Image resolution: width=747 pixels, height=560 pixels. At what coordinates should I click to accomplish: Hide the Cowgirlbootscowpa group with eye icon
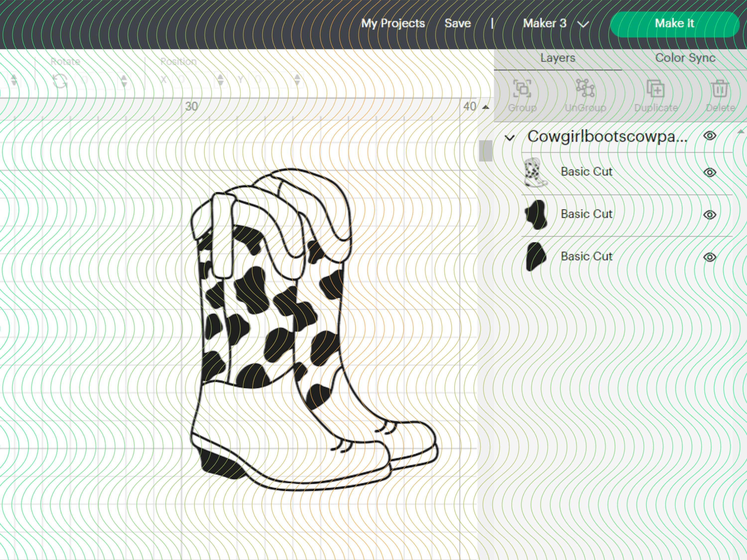coord(709,136)
